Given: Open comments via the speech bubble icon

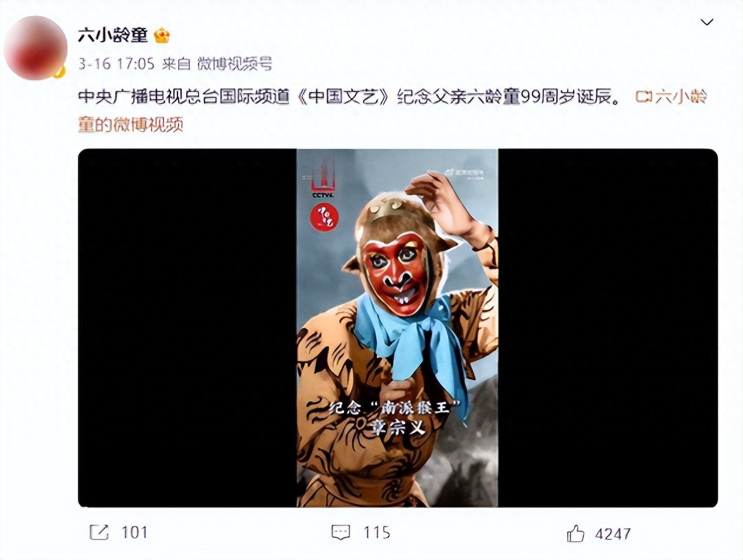Looking at the screenshot, I should (x=341, y=532).
